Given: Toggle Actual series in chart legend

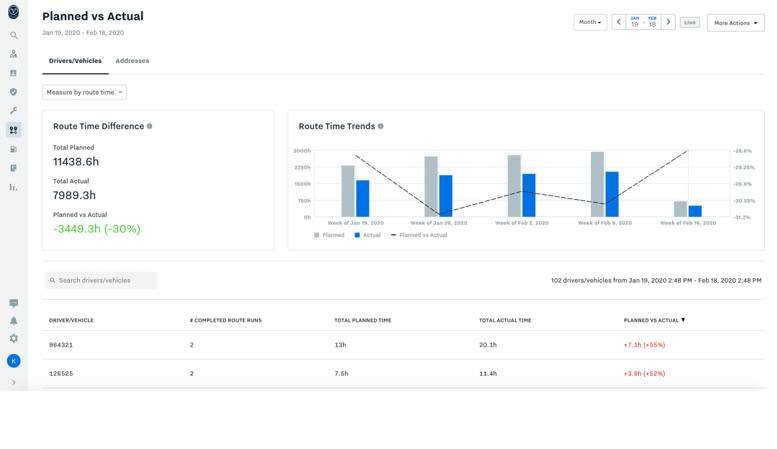Looking at the screenshot, I should (x=368, y=235).
